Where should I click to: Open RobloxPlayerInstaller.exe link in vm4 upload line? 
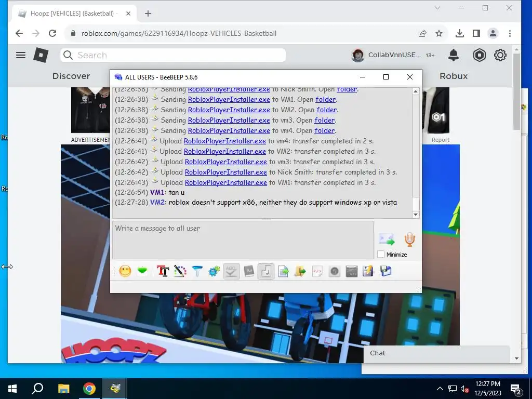pos(225,141)
